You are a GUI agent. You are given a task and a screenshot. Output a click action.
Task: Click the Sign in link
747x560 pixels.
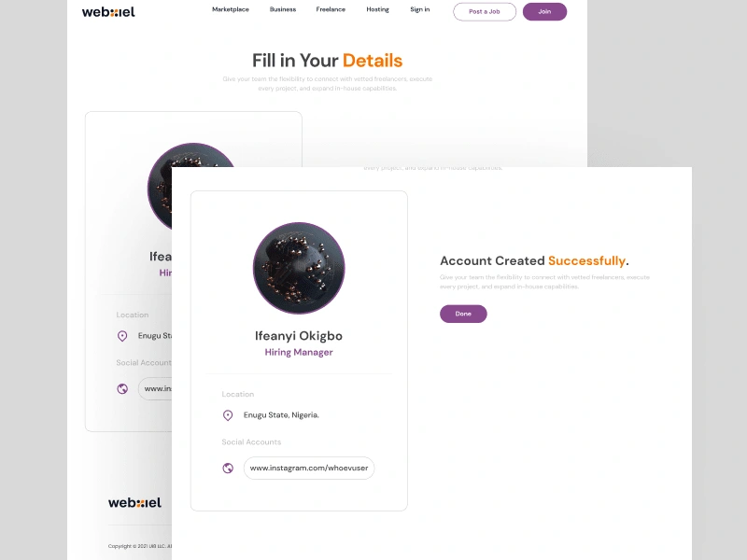pos(419,9)
